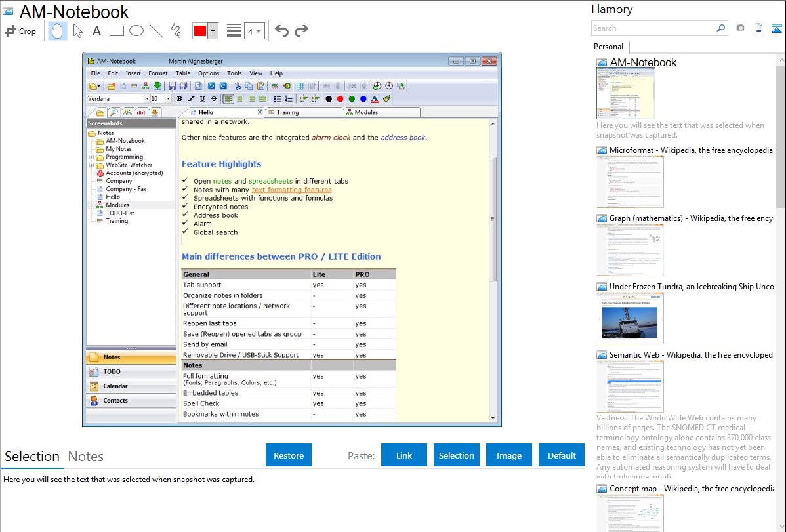The width and height of the screenshot is (786, 532).
Task: Click the scissors cut icon in AM-Notebook
Action: pos(238,86)
